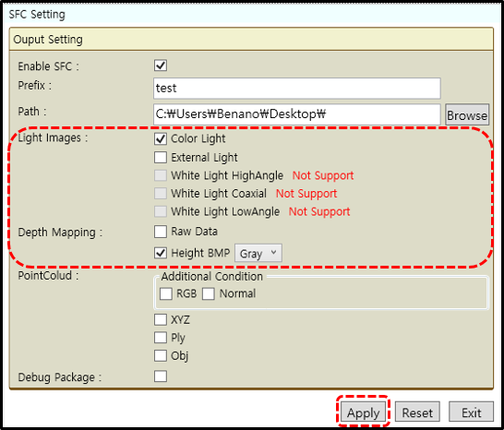
Task: Toggle the Color Light checkbox
Action: click(x=161, y=138)
